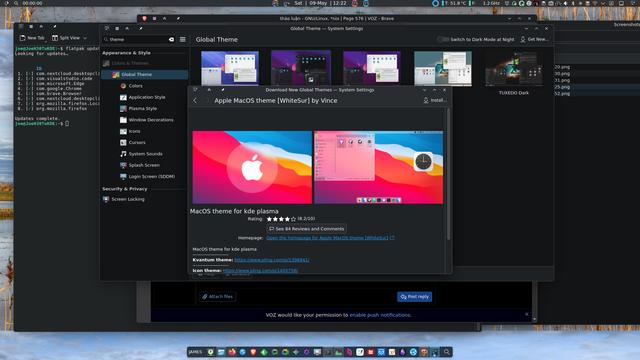The width and height of the screenshot is (640, 360).
Task: Launch Firefox from the dock
Action: point(232,352)
